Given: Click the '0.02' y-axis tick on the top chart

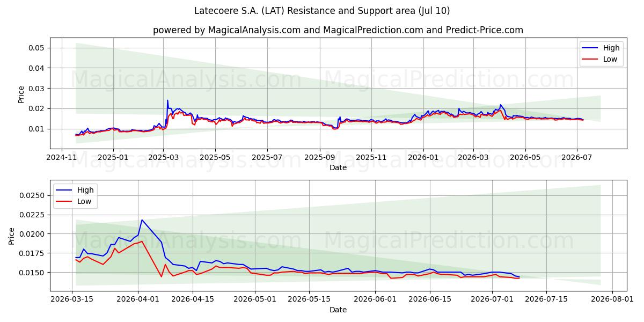Looking at the screenshot, I should pyautogui.click(x=36, y=108).
